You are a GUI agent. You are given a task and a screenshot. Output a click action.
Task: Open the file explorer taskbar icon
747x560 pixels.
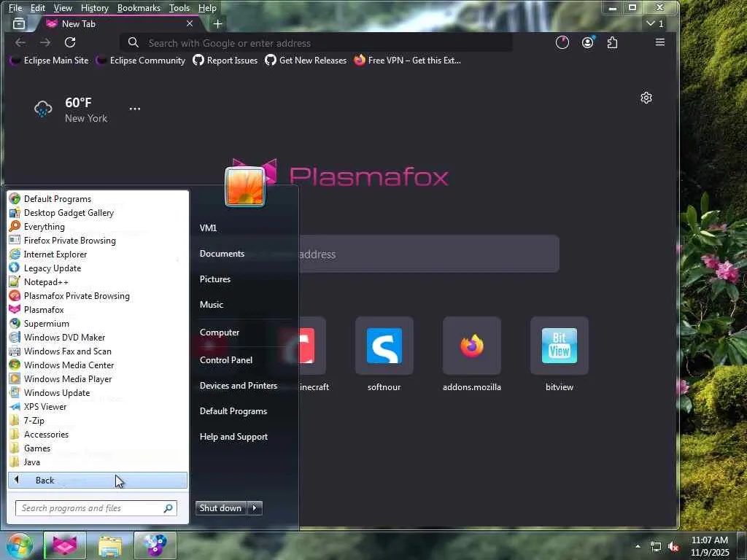pos(110,545)
